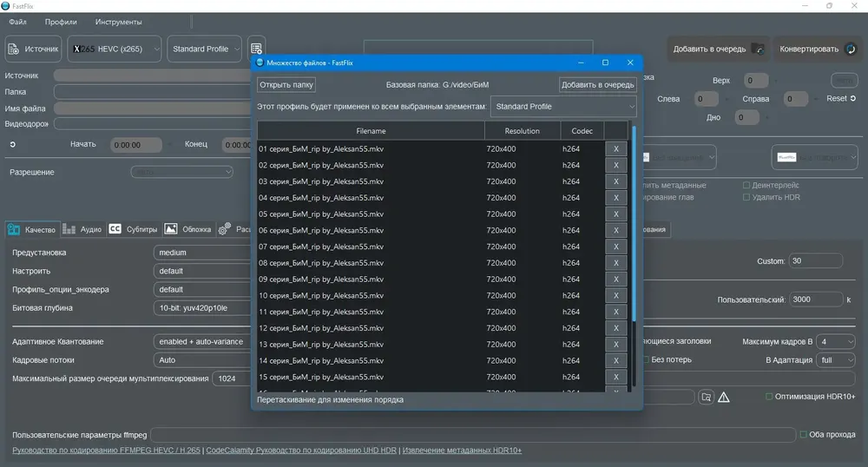
Task: Click the Открыть папку button
Action: tap(286, 85)
